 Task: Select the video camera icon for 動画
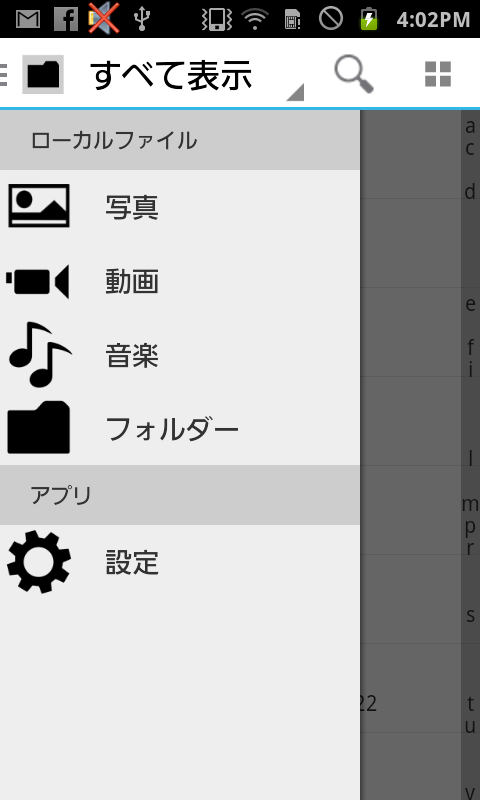tap(38, 281)
